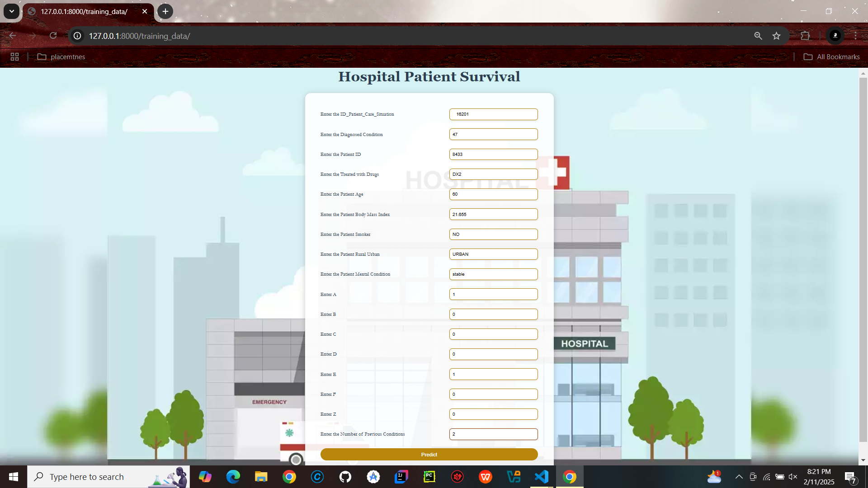The width and height of the screenshot is (868, 488).
Task: Show hidden system tray icons chevron
Action: [739, 477]
